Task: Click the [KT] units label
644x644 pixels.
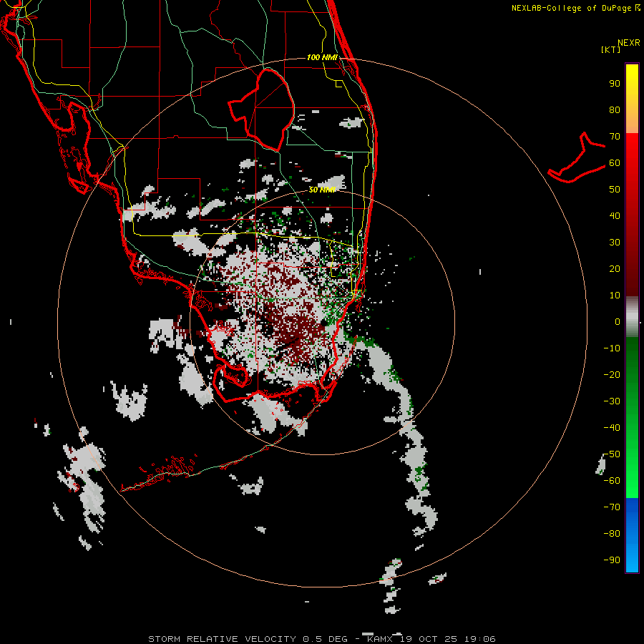Action: 610,49
